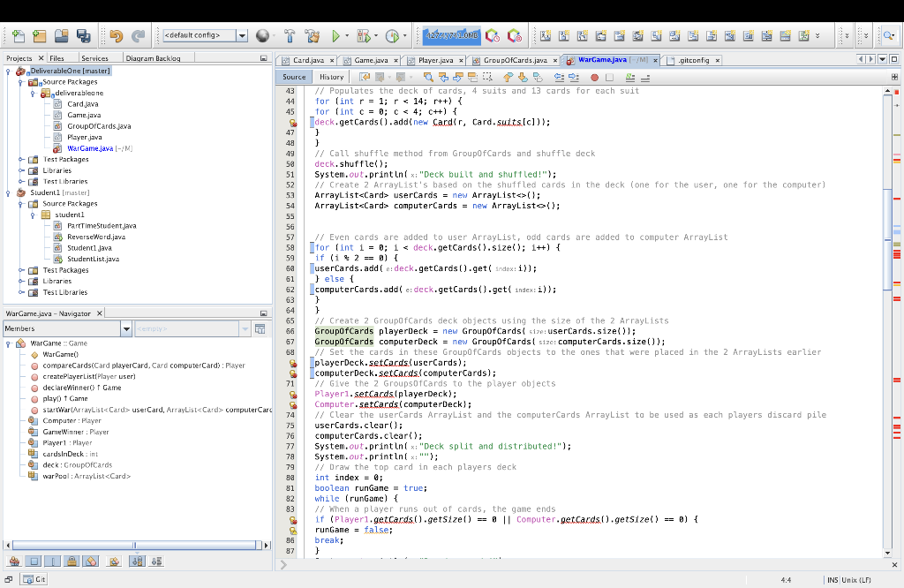Switch to the Services tab
This screenshot has height=588, width=904.
(x=94, y=58)
